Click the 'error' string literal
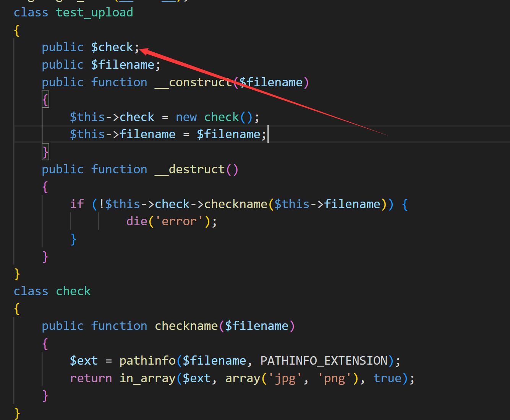Screen dimensions: 510x420 point(179,221)
